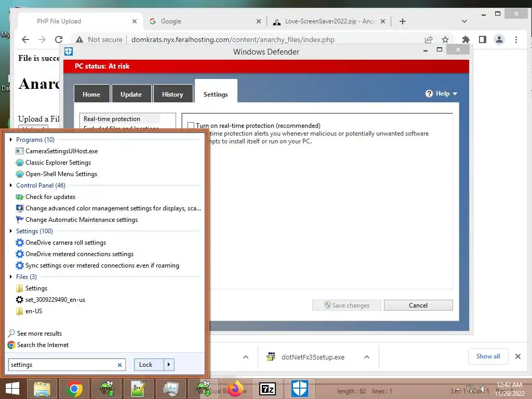532x399 pixels.
Task: Click Show all downloads
Action: (x=488, y=356)
